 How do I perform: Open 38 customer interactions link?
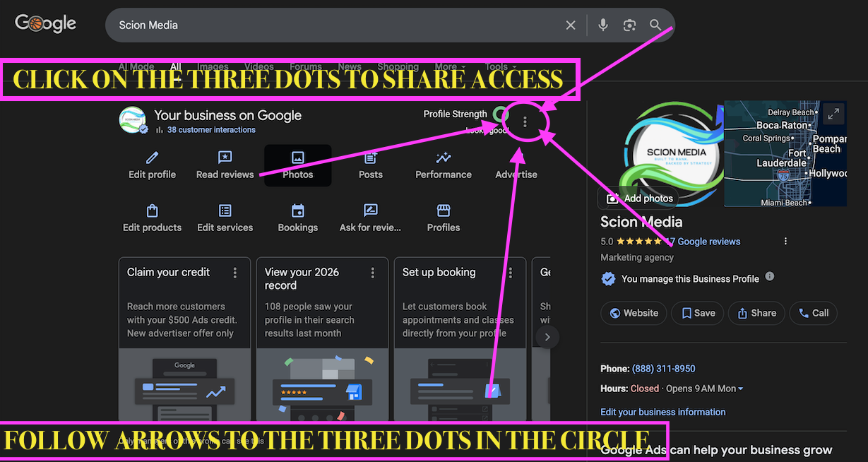pos(211,130)
